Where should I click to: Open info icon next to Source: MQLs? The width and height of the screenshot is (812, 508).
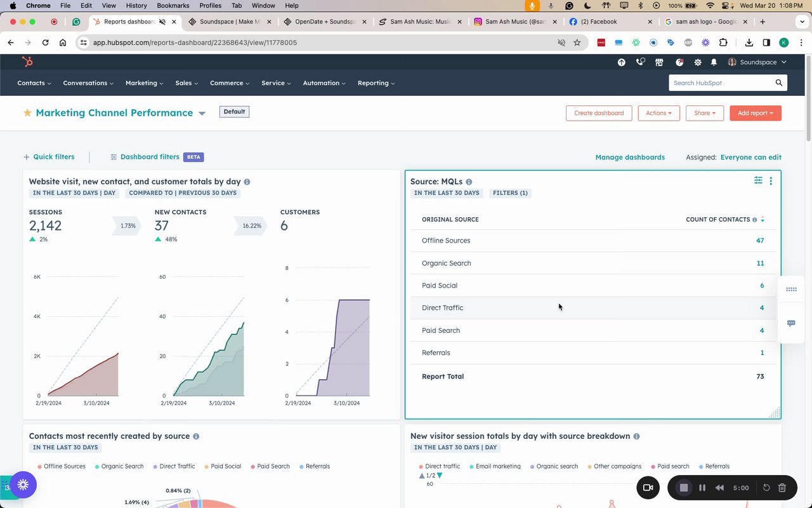(x=469, y=182)
